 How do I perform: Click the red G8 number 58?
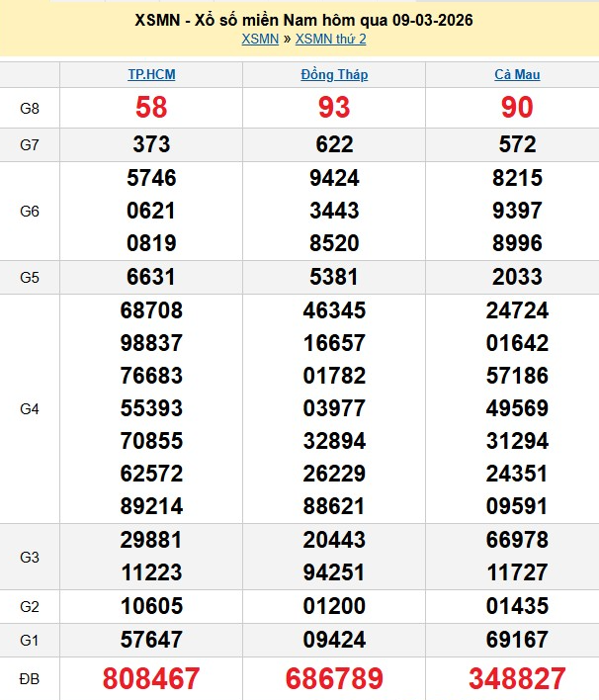pyautogui.click(x=151, y=108)
